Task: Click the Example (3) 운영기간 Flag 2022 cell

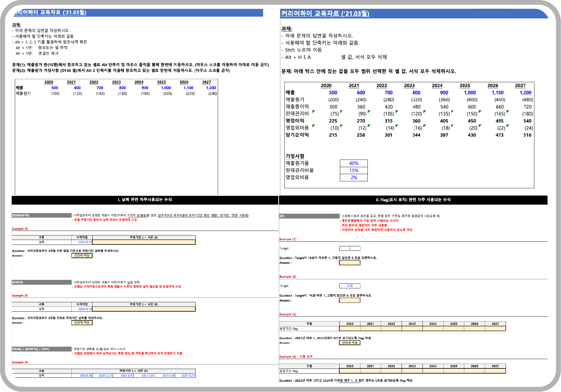Action: point(391,329)
